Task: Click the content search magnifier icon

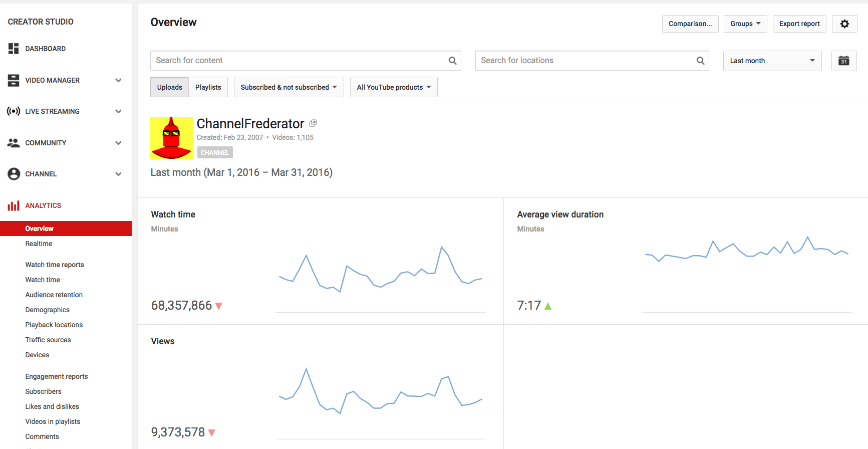Action: tap(452, 61)
